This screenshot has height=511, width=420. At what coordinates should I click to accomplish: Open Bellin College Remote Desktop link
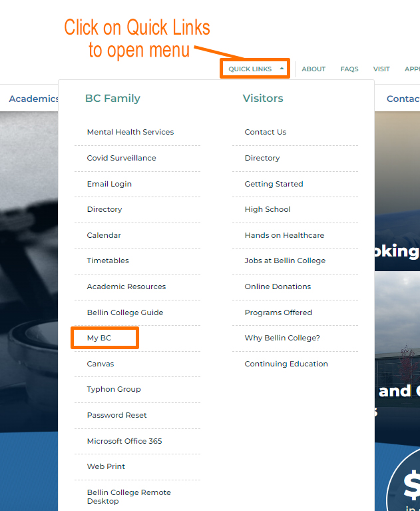pos(129,496)
